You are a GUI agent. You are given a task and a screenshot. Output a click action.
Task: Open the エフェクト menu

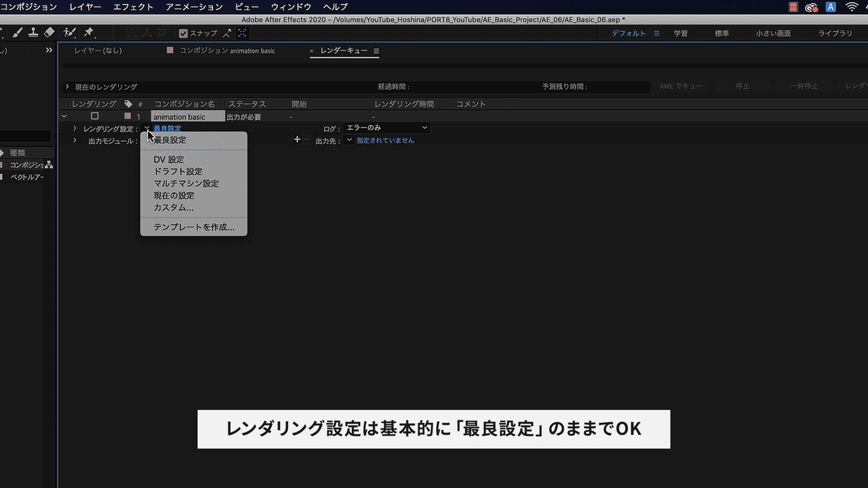point(134,7)
